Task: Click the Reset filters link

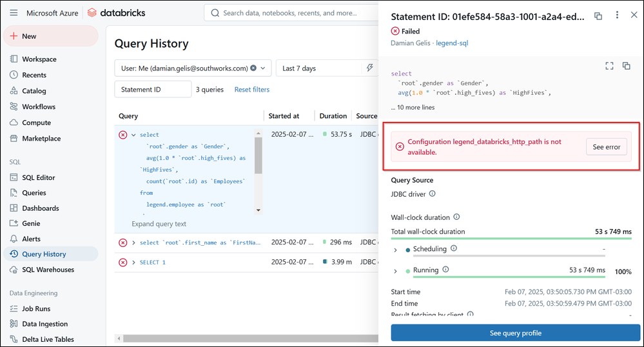Action: 252,89
